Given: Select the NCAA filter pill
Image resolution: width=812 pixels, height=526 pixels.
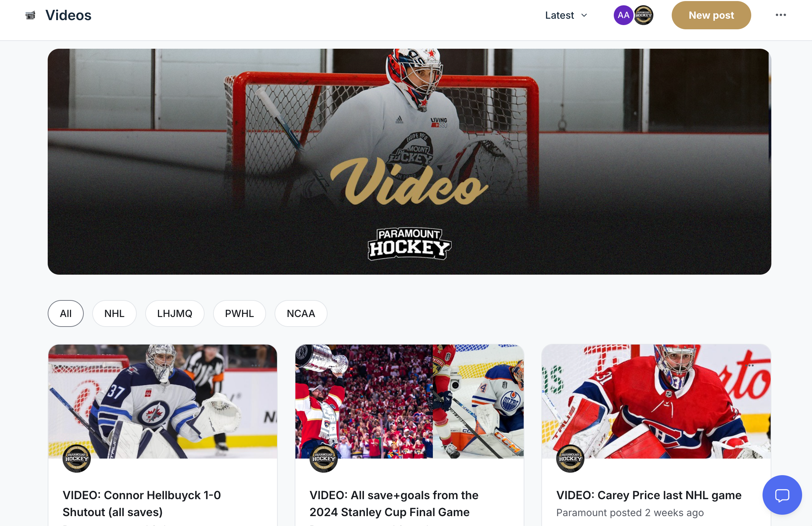Looking at the screenshot, I should coord(301,313).
